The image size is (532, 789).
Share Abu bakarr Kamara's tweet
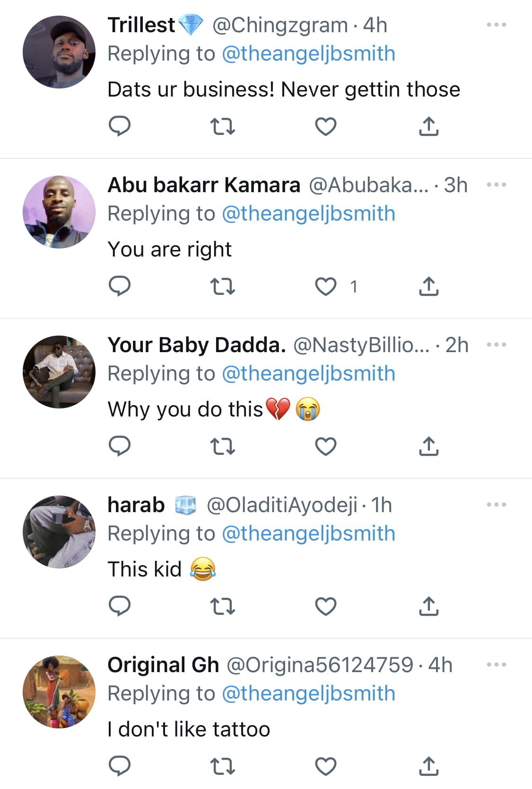(x=428, y=286)
